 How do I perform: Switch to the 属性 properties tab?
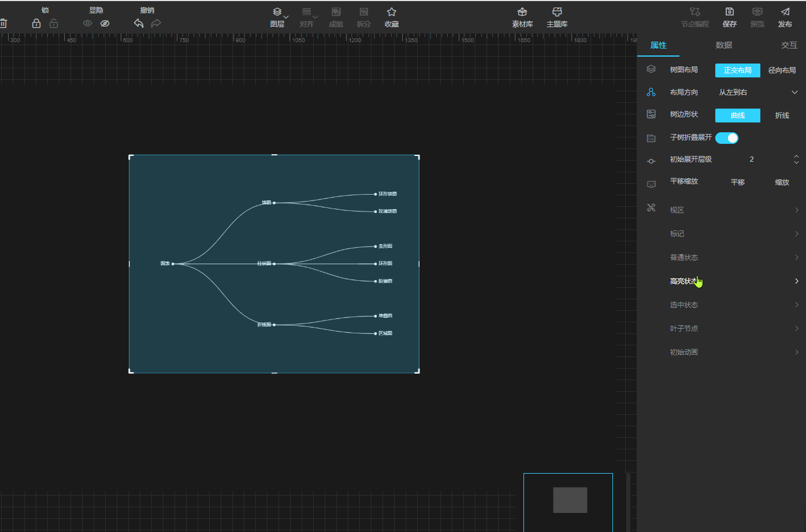click(x=659, y=45)
